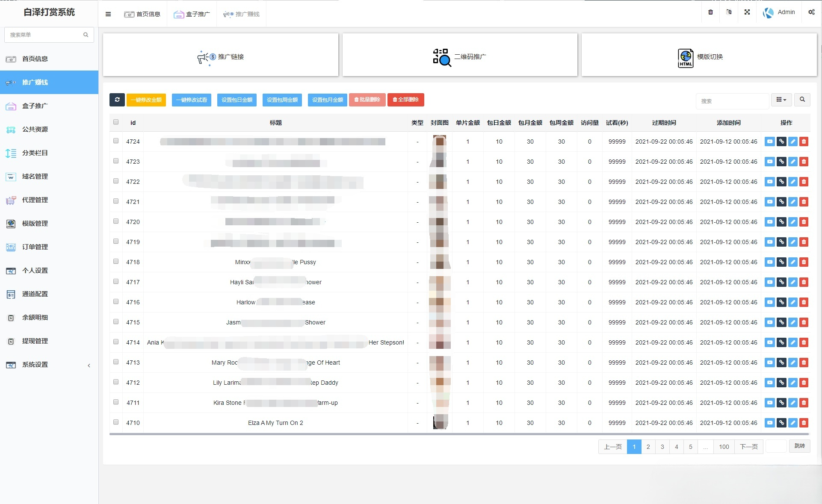Click the red delete icon for row 4724
This screenshot has width=822, height=504.
click(804, 141)
